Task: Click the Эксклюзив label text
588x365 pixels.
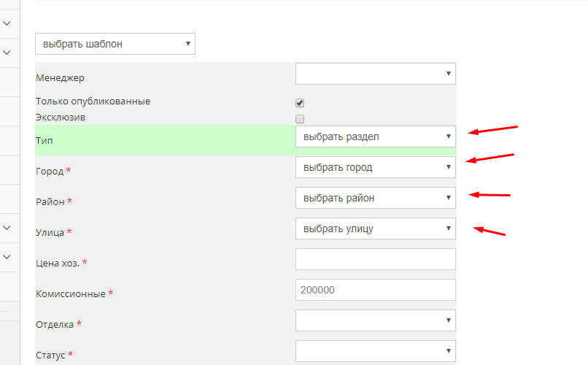Action: click(x=61, y=118)
